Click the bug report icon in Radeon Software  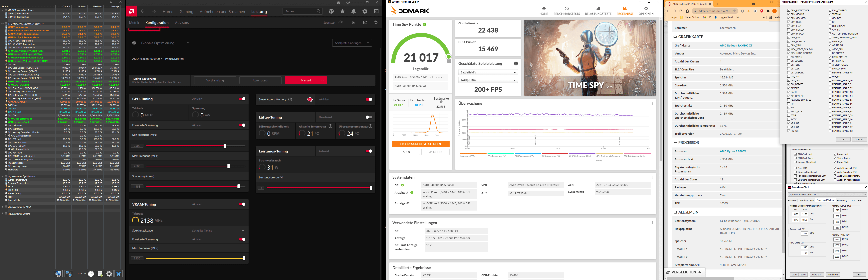point(339,2)
